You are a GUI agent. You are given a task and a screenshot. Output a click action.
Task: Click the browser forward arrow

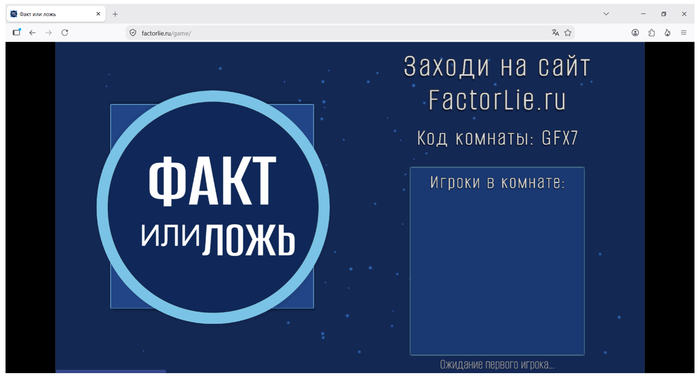pos(48,33)
